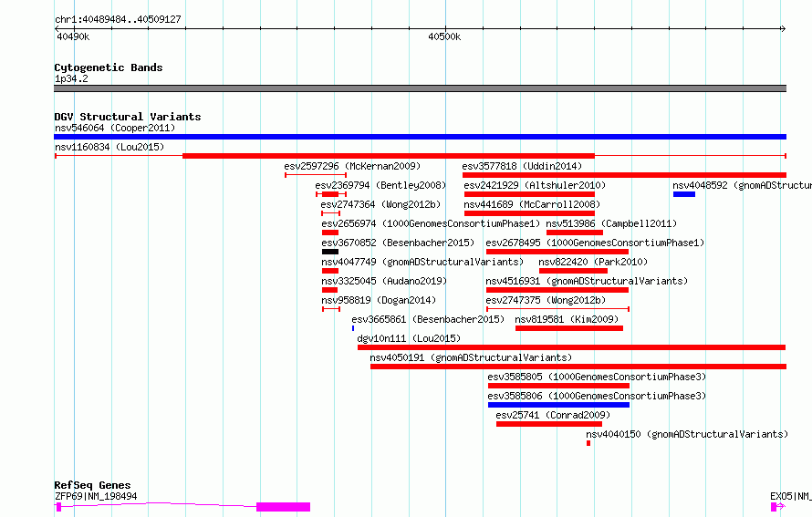Open nsv4047749 (gnomADStructuralVariants) label
812x517 pixels.
tap(422, 262)
